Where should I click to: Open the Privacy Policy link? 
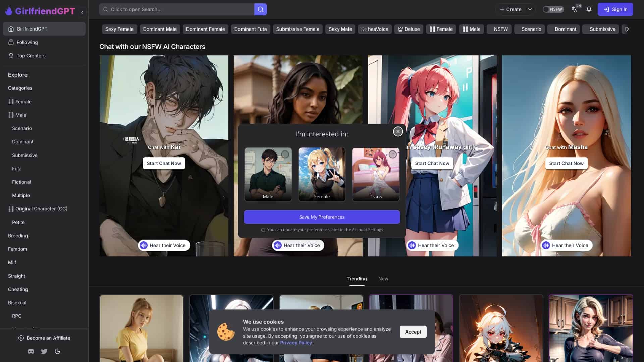tap(296, 343)
